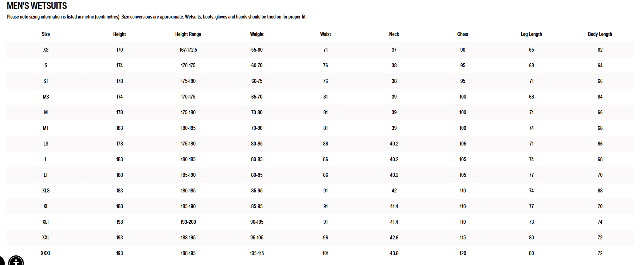Viewport: 644px width, 265px height.
Task: Click the Size column header
Action: [46, 34]
